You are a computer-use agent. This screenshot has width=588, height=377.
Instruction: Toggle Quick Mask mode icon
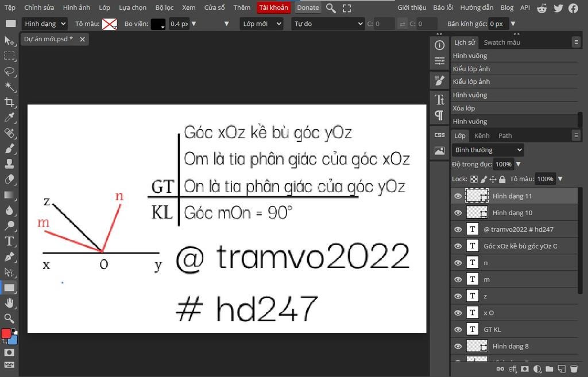point(9,352)
